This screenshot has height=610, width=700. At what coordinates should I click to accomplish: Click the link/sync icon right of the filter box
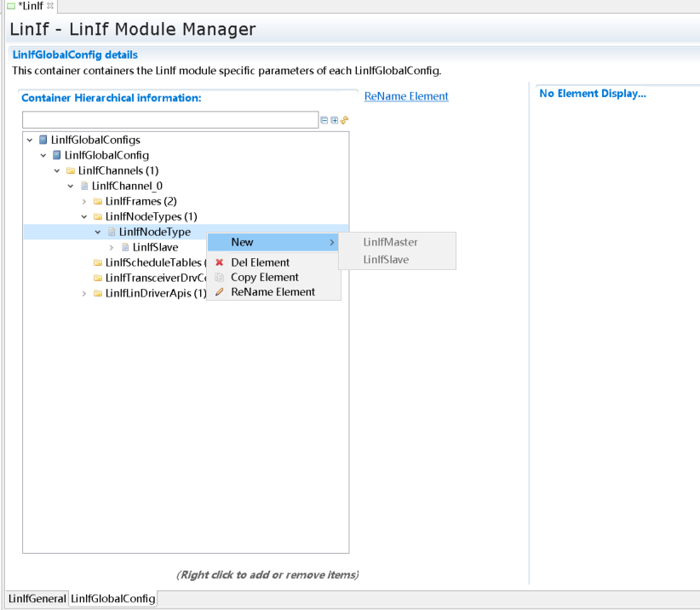pos(345,120)
